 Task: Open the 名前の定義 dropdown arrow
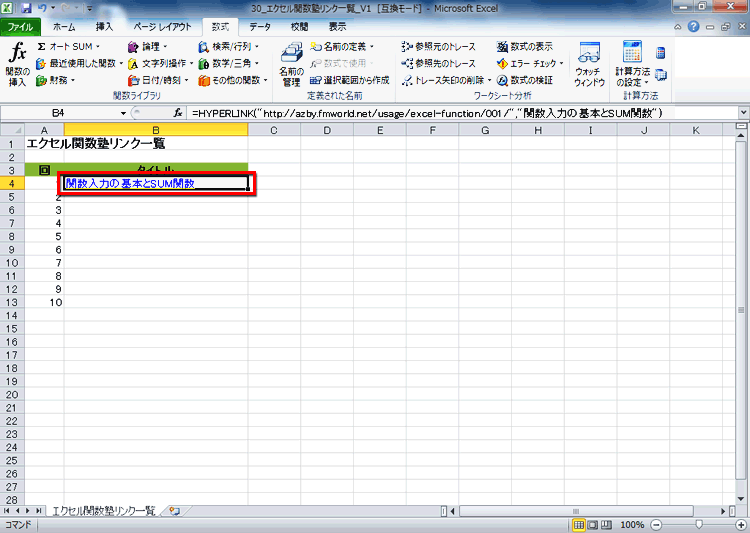pos(372,46)
